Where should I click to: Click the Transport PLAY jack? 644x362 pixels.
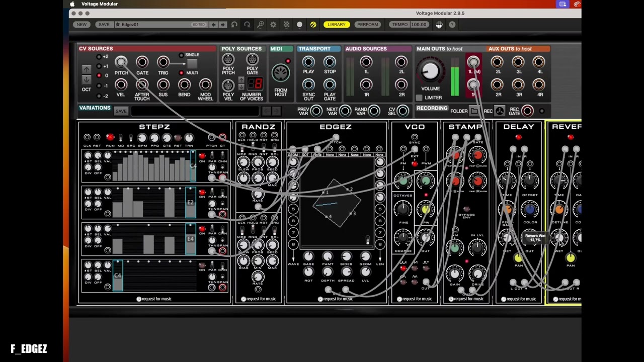(308, 62)
